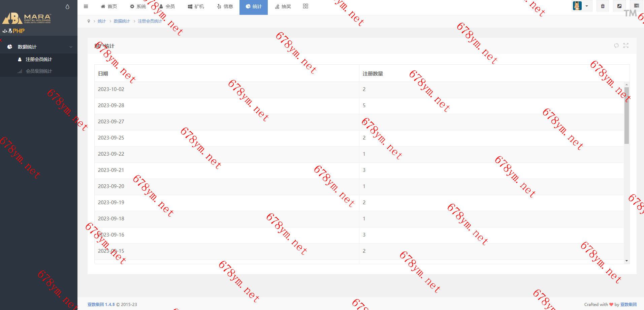Click the location pin breadcrumb icon
The image size is (644, 310).
(x=89, y=21)
